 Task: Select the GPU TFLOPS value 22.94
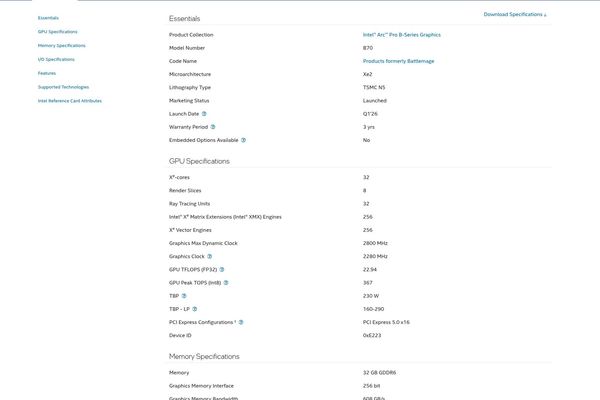coord(370,270)
